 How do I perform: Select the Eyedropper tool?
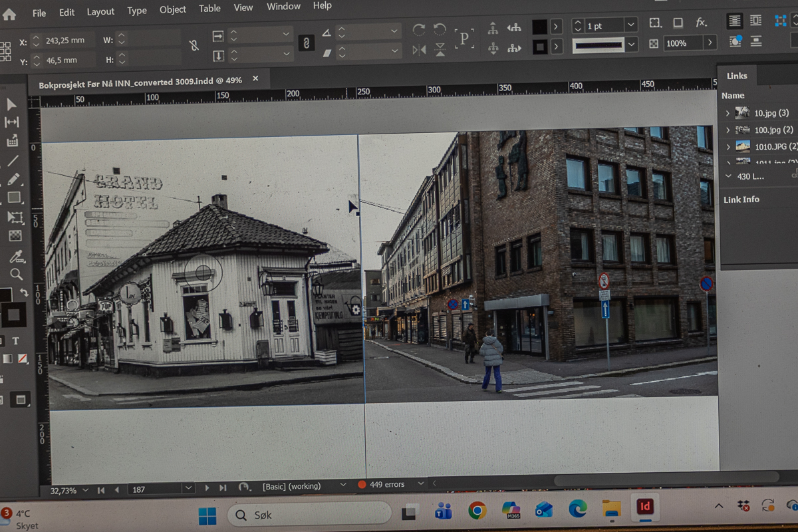16,257
